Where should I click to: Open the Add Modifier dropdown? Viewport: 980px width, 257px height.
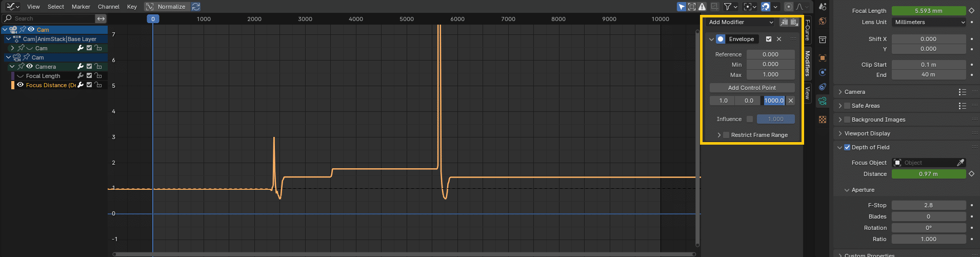[741, 22]
